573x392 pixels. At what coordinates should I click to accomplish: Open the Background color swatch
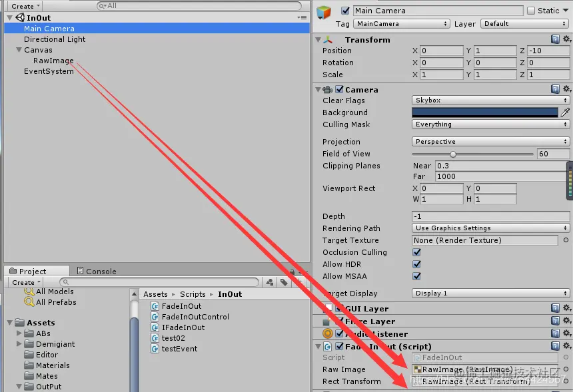(x=485, y=112)
